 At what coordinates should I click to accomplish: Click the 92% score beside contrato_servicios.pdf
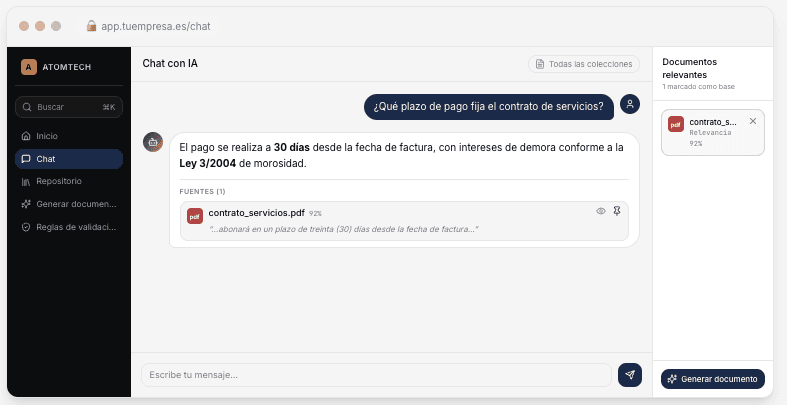315,214
